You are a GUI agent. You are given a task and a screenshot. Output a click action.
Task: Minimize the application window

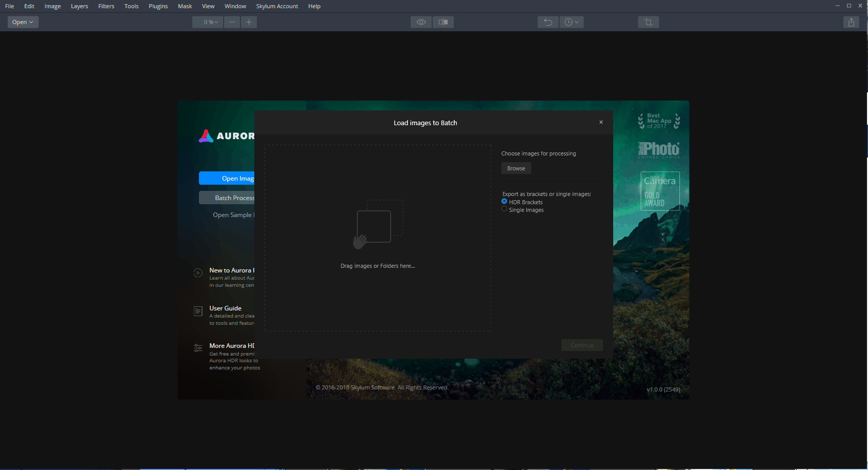coord(838,6)
